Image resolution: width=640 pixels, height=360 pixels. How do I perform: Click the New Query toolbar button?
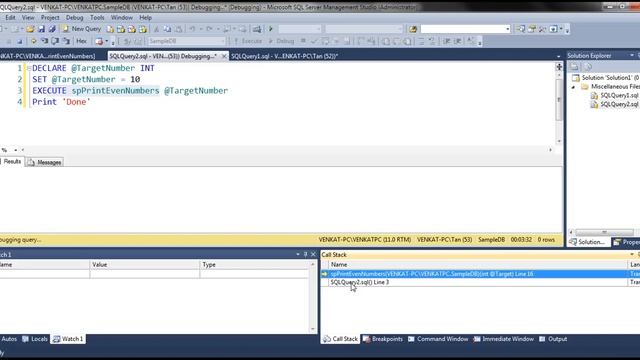[x=82, y=29]
